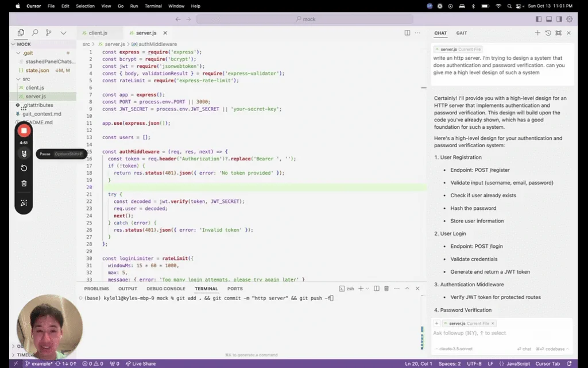The width and height of the screenshot is (588, 368).
Task: Mute the microphone in the recording widget
Action: point(23,153)
